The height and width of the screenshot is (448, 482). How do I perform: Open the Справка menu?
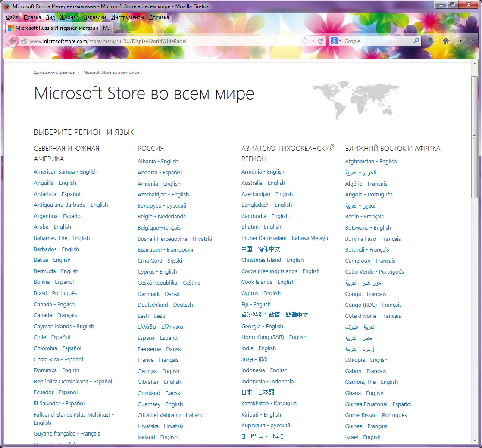(159, 17)
